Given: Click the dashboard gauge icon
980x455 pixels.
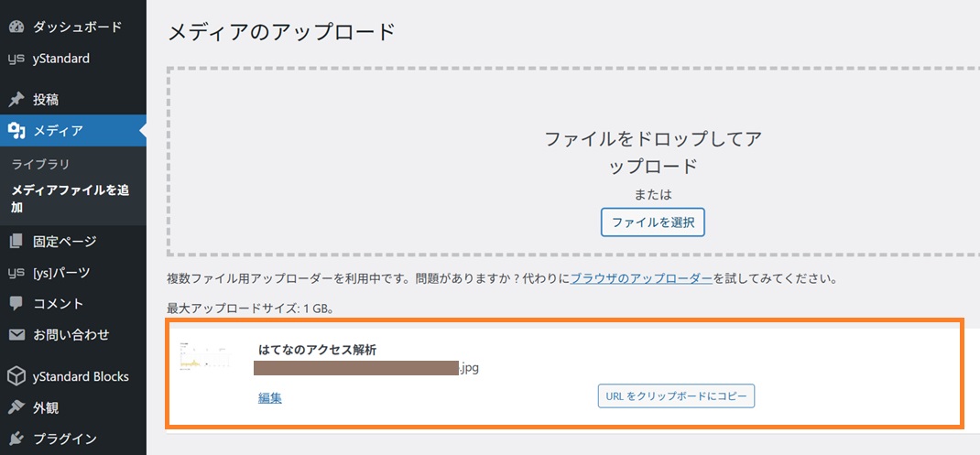Looking at the screenshot, I should (16, 27).
